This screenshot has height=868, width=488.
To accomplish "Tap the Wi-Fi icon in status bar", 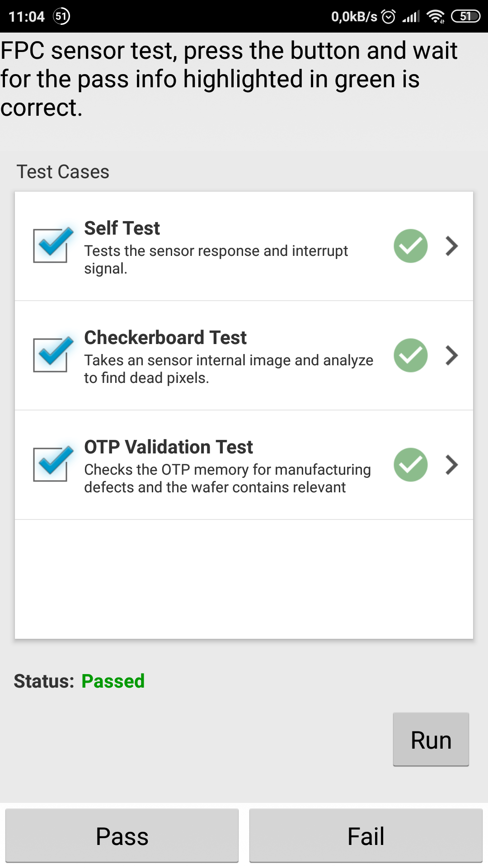I will point(436,17).
